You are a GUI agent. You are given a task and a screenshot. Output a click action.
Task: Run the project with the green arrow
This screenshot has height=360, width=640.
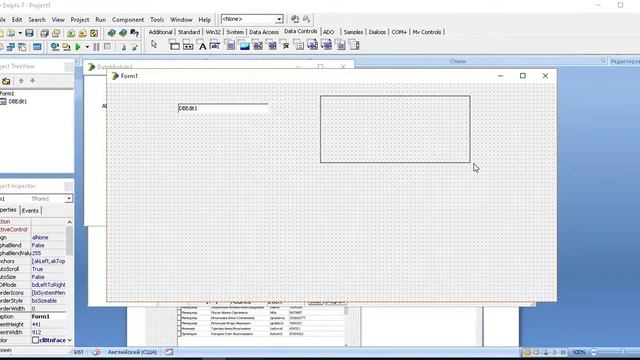point(78,47)
